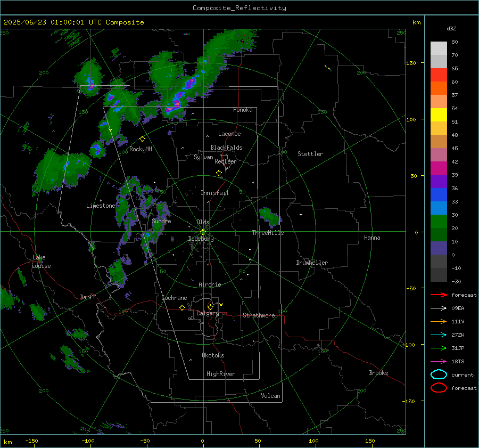Click the Hanna label
The height and width of the screenshot is (448, 479).
[x=372, y=238]
